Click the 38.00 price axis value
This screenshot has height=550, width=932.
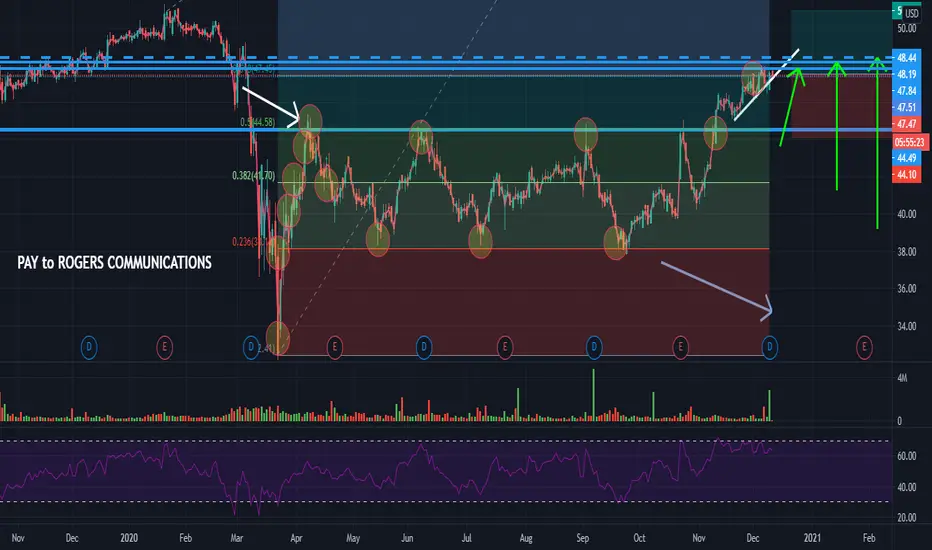coord(906,252)
